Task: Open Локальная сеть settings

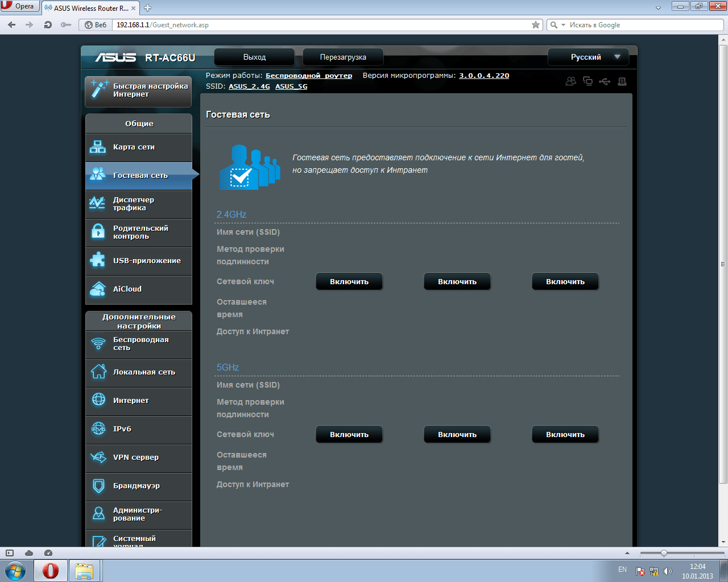Action: [x=139, y=372]
